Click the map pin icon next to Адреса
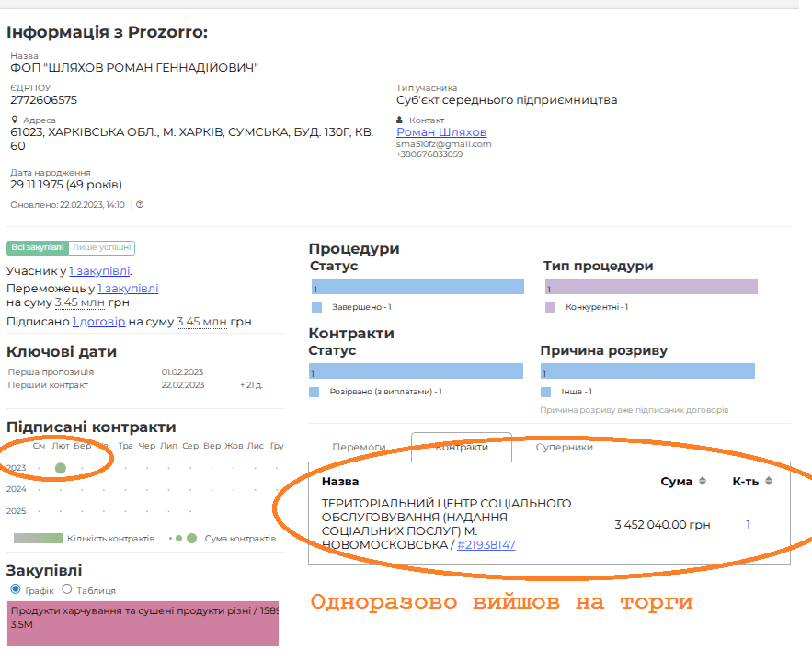The height and width of the screenshot is (661, 812). [x=15, y=120]
